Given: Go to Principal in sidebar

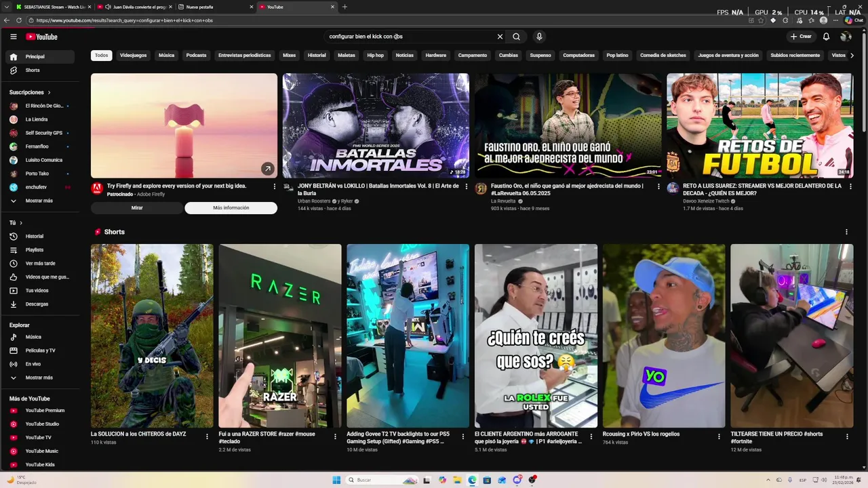Looking at the screenshot, I should [x=41, y=57].
